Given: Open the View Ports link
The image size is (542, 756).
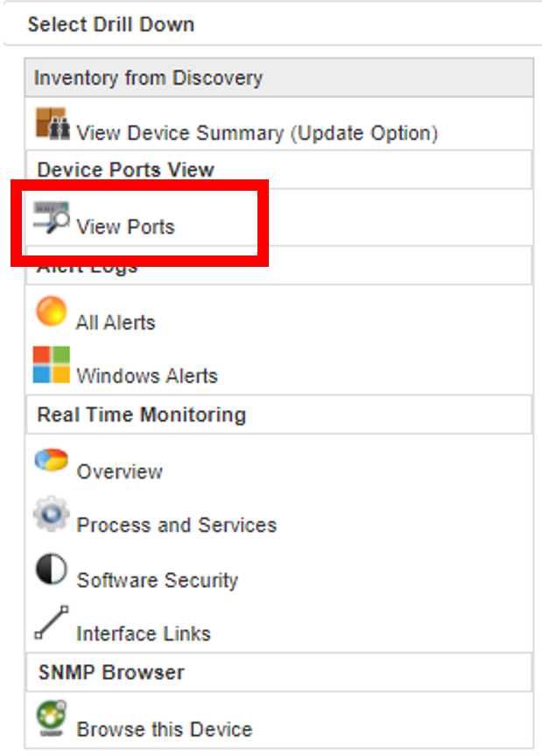Looking at the screenshot, I should pyautogui.click(x=125, y=227).
